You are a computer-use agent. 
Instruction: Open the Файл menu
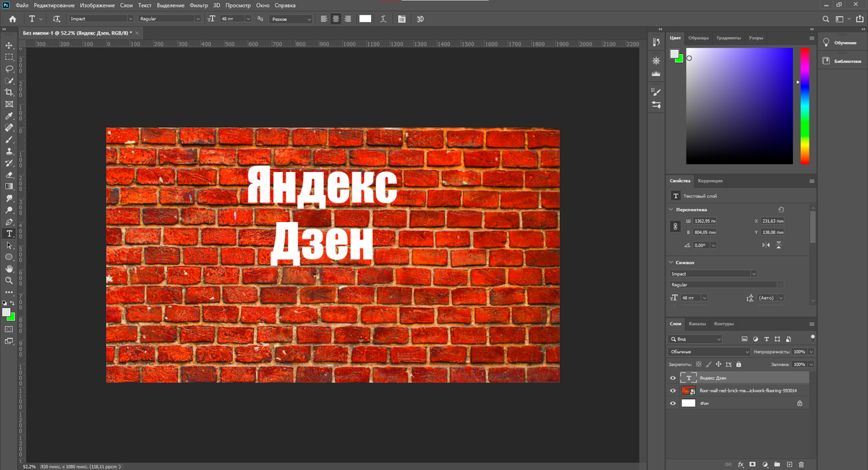[22, 5]
